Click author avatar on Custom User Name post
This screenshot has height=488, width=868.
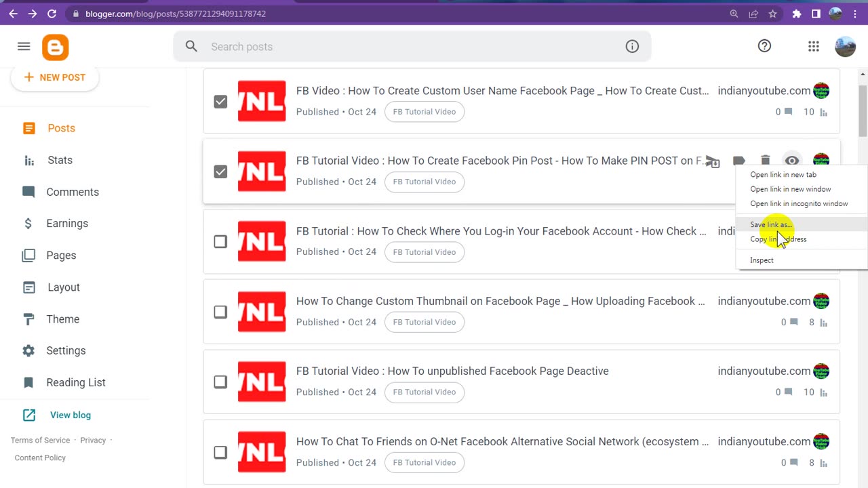(x=821, y=91)
